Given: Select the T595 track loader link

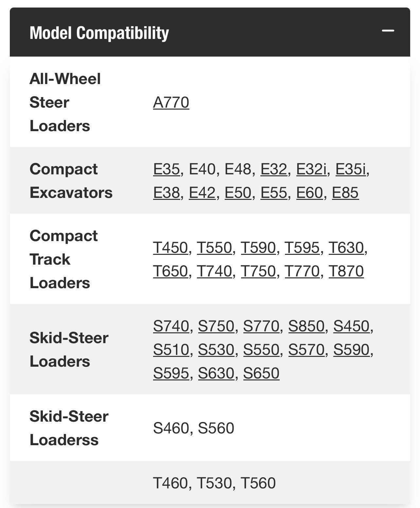Looking at the screenshot, I should (302, 248).
